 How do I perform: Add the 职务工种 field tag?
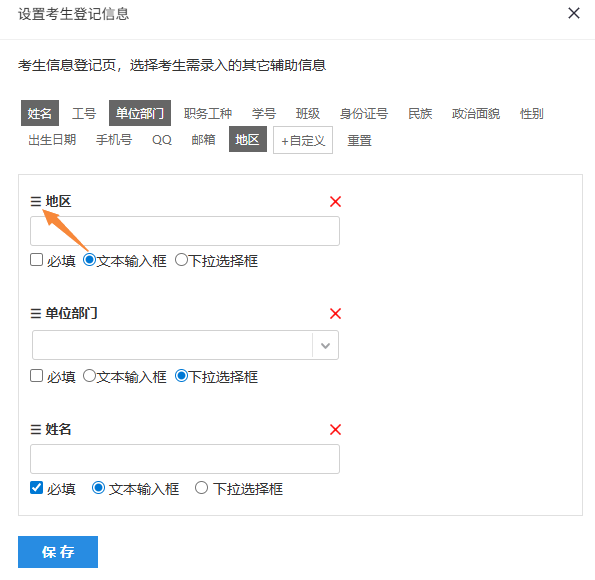208,113
